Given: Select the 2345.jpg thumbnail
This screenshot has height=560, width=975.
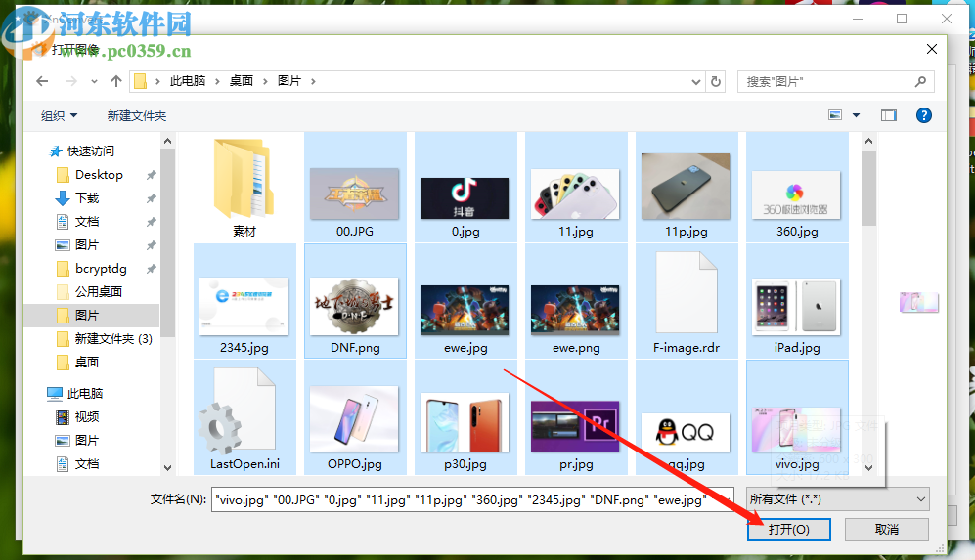Looking at the screenshot, I should point(244,307).
